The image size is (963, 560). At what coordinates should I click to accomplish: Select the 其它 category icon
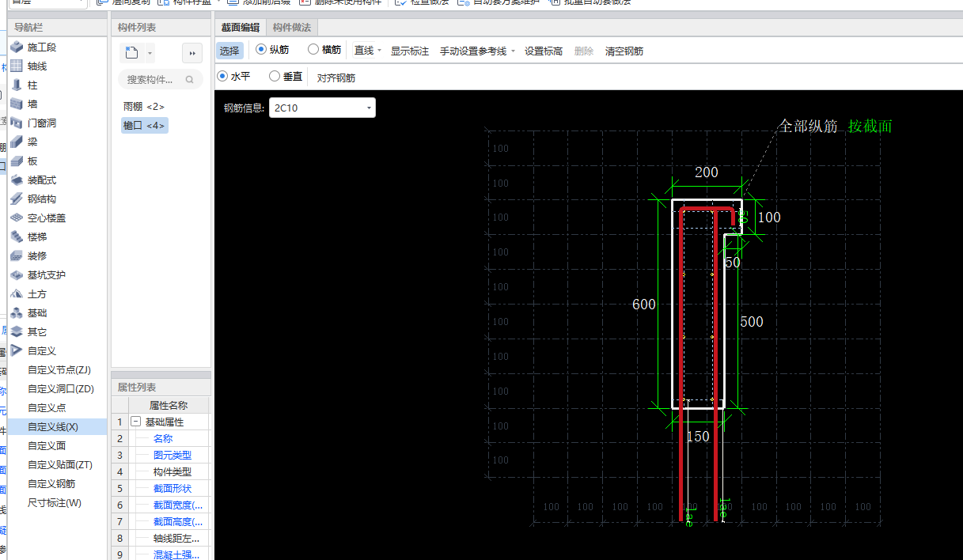tap(17, 332)
